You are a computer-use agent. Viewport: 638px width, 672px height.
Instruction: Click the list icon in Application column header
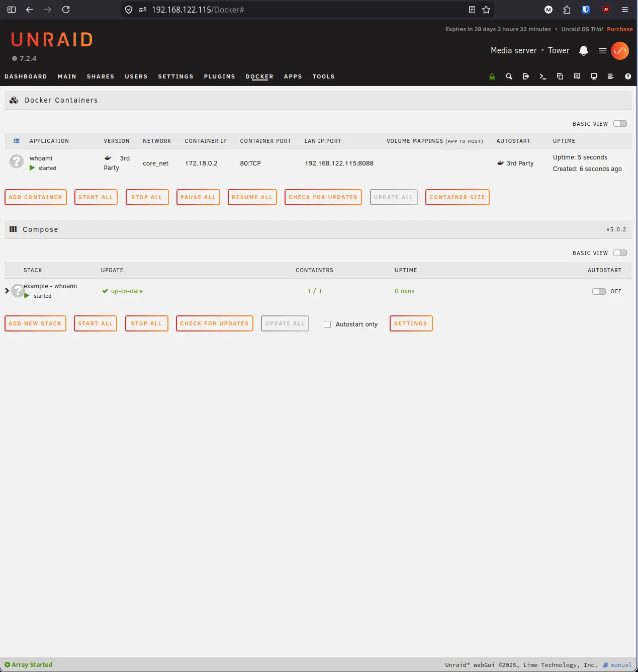(x=17, y=141)
